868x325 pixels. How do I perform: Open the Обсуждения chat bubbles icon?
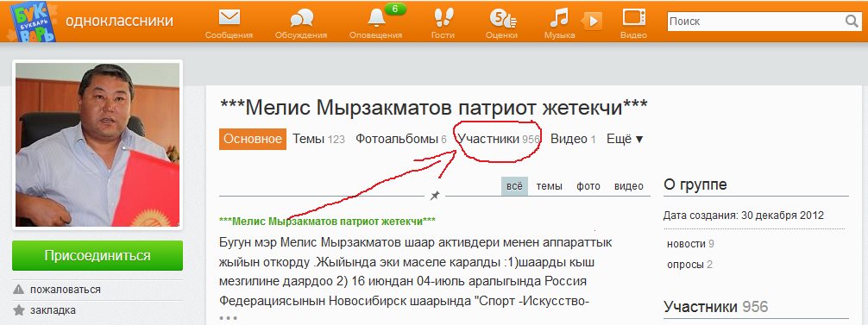point(301,19)
